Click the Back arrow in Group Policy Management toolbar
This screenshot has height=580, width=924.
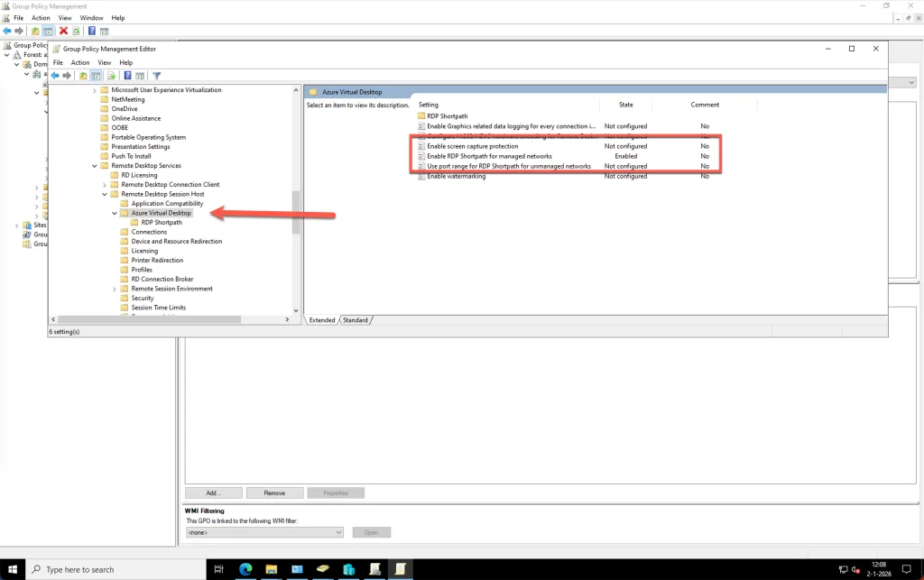coord(7,31)
